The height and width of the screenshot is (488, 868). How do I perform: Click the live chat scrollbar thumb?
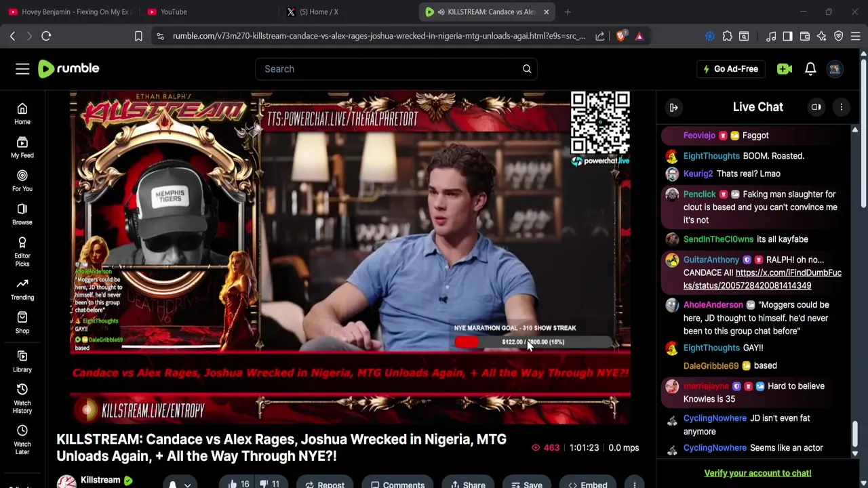(854, 434)
